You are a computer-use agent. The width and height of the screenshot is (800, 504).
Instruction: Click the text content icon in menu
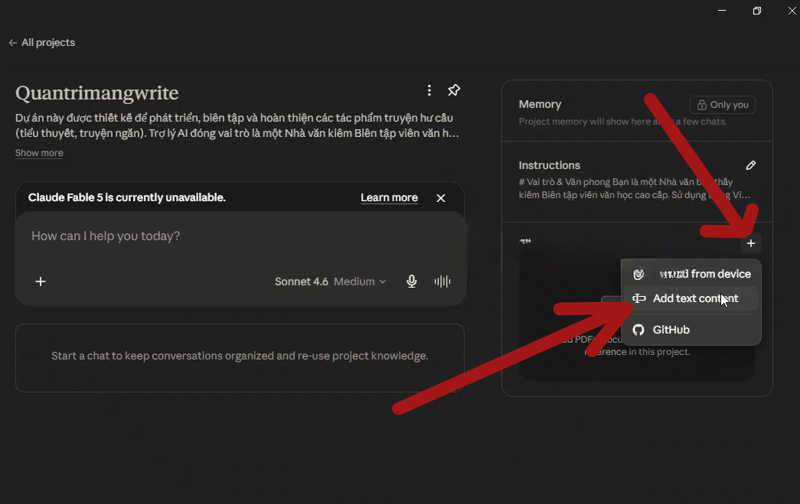(x=639, y=298)
